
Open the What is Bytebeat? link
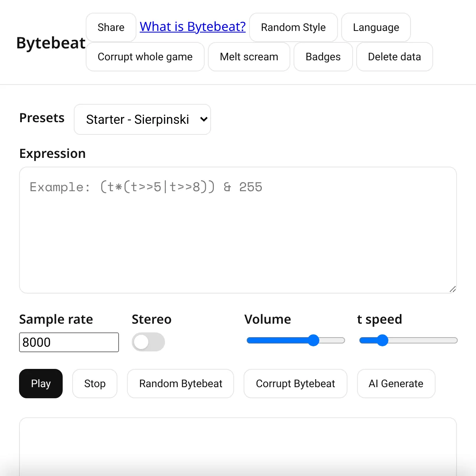click(x=192, y=27)
